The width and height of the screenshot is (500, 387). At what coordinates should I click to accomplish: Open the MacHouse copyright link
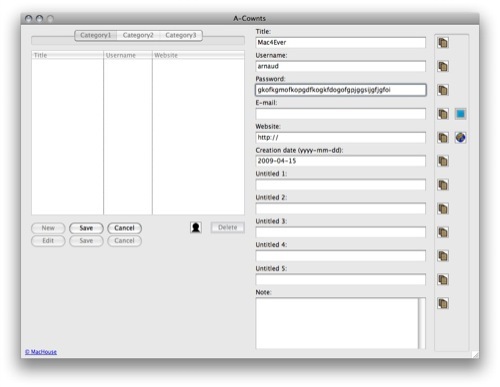(41, 352)
